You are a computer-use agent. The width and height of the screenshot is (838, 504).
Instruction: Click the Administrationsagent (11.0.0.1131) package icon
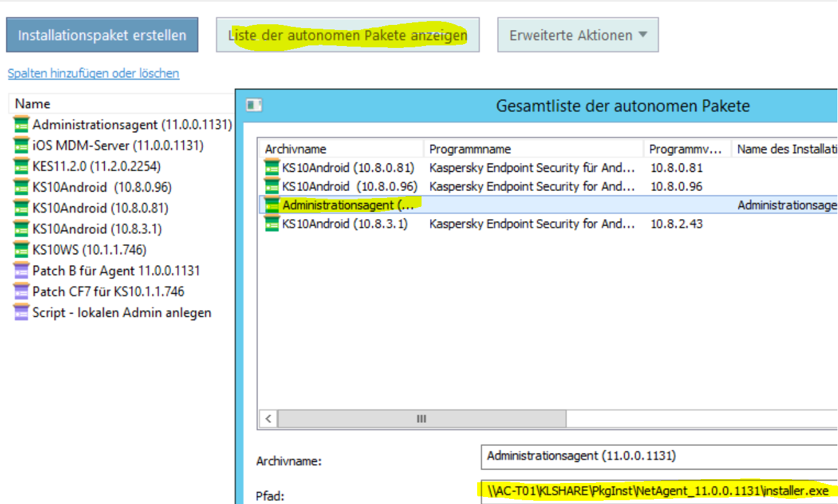tap(21, 125)
